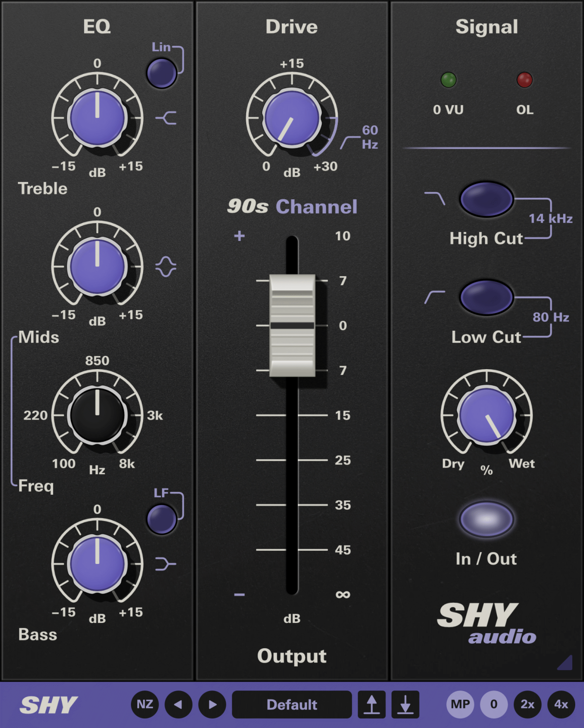This screenshot has width=584, height=728.
Task: Click the Dry/Wet mix knob
Action: tap(487, 415)
